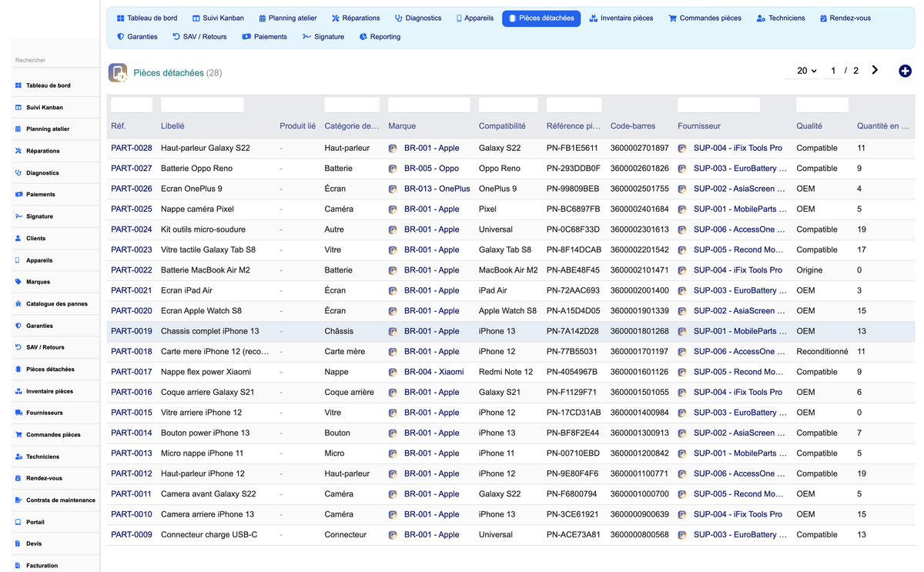Open part PART-0028 link
Image resolution: width=924 pixels, height=572 pixels.
pos(132,148)
